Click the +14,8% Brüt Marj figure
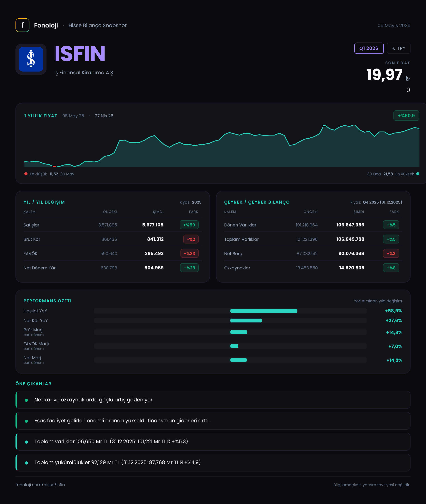Image resolution: width=426 pixels, height=504 pixels. point(394,332)
